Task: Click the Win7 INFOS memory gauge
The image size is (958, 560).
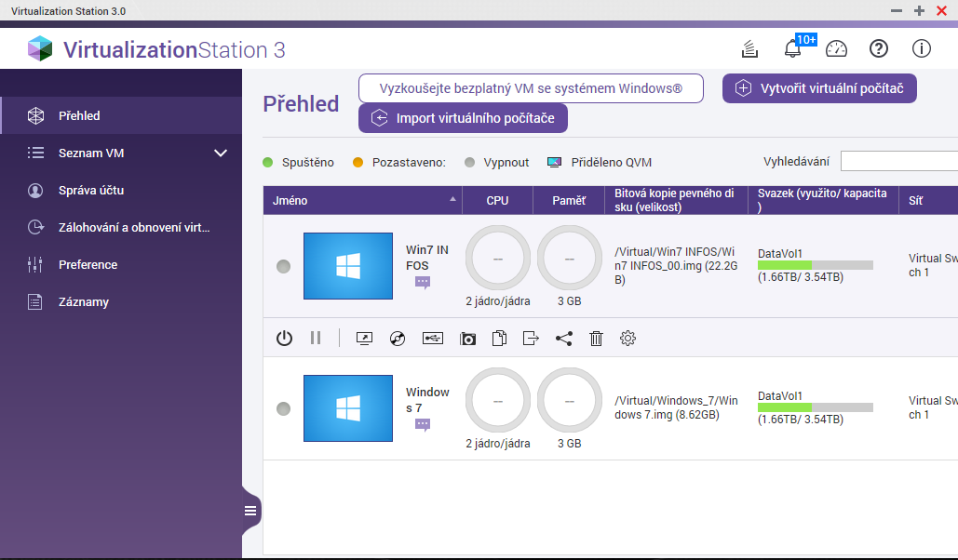Action: (x=570, y=259)
